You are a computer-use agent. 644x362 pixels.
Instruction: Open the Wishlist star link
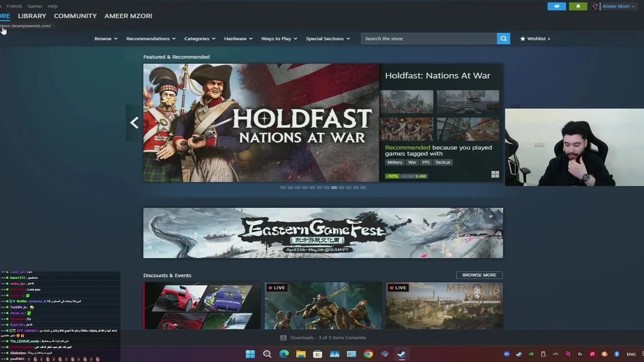(535, 39)
